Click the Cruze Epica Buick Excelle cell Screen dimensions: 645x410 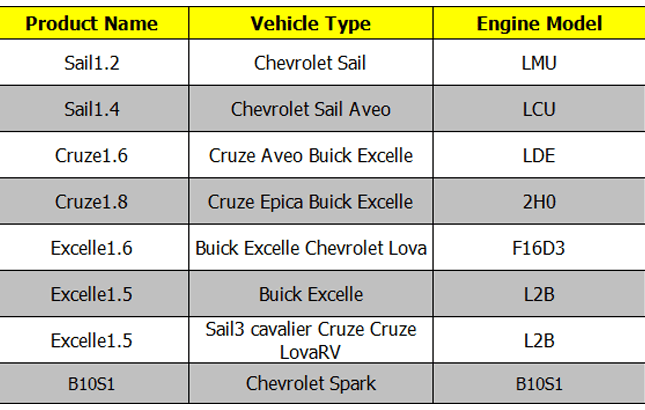click(311, 202)
